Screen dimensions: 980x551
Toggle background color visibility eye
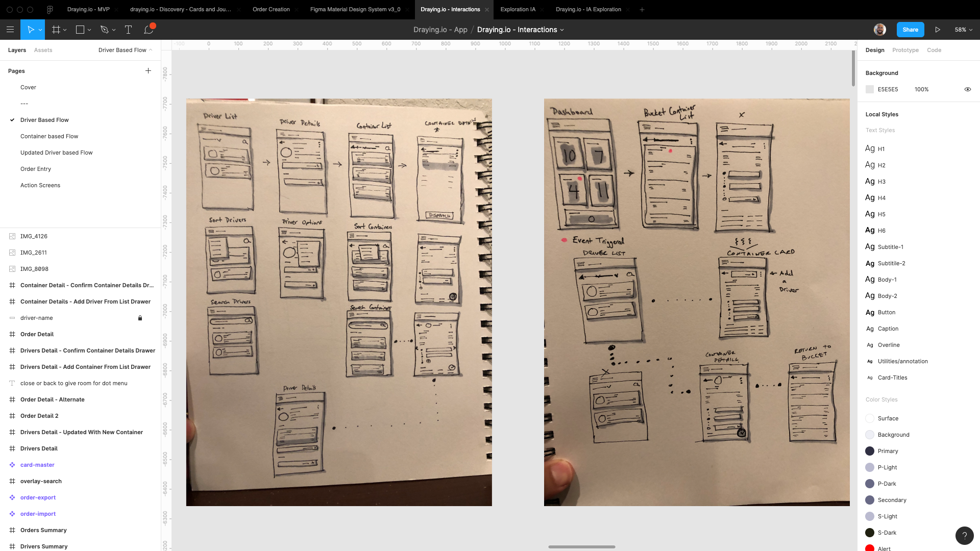(967, 89)
